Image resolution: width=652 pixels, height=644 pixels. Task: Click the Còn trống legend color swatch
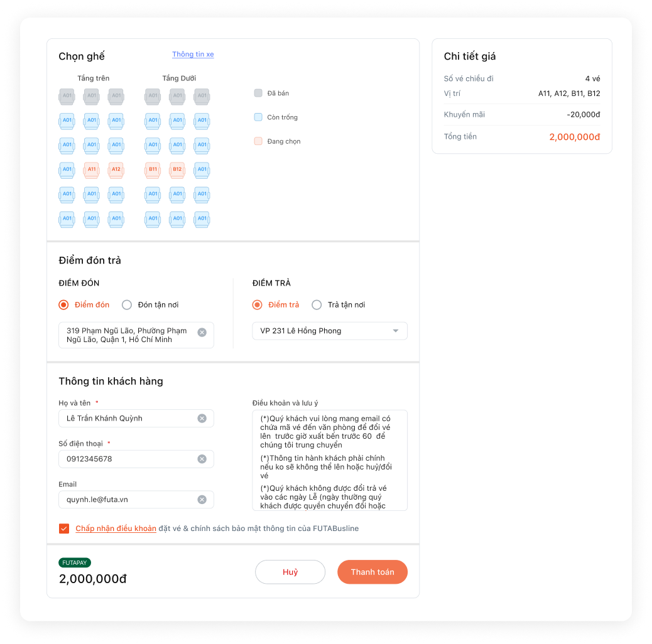coord(258,117)
